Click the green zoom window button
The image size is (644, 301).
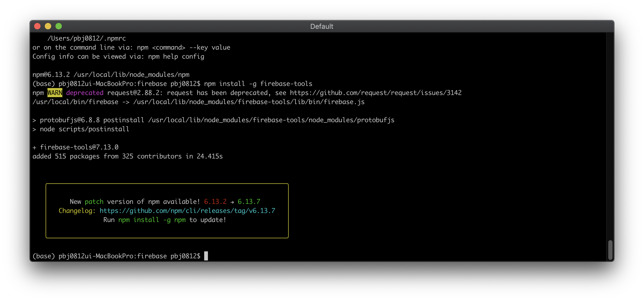(x=59, y=26)
